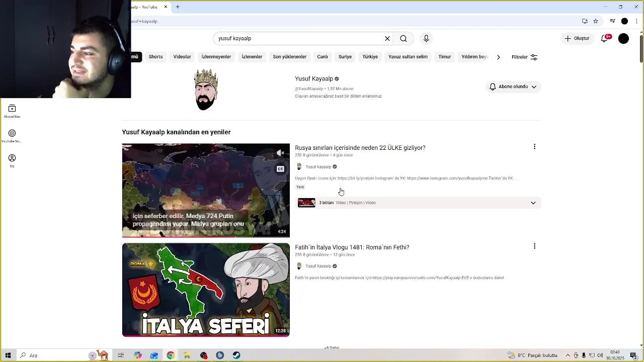This screenshot has height=362, width=644.
Task: Open the Chrome taskbar icon
Action: click(x=171, y=355)
